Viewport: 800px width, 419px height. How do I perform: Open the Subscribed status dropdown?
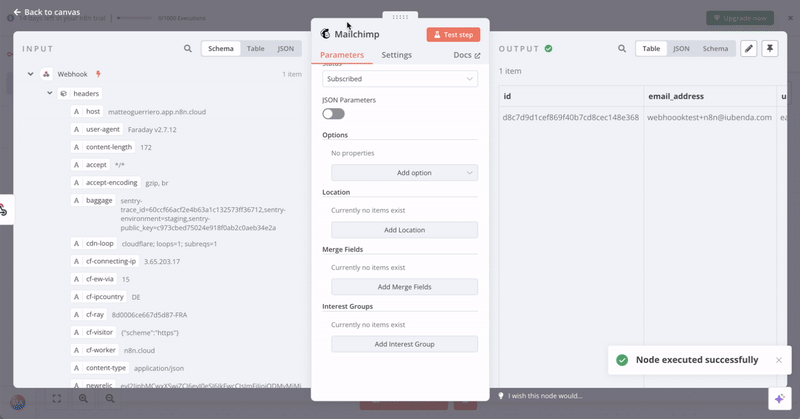pos(400,78)
